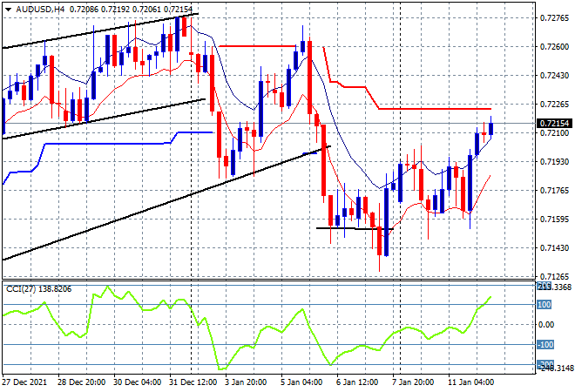
Task: Click the 30 Dec 04:00 time label
Action: coord(137,382)
